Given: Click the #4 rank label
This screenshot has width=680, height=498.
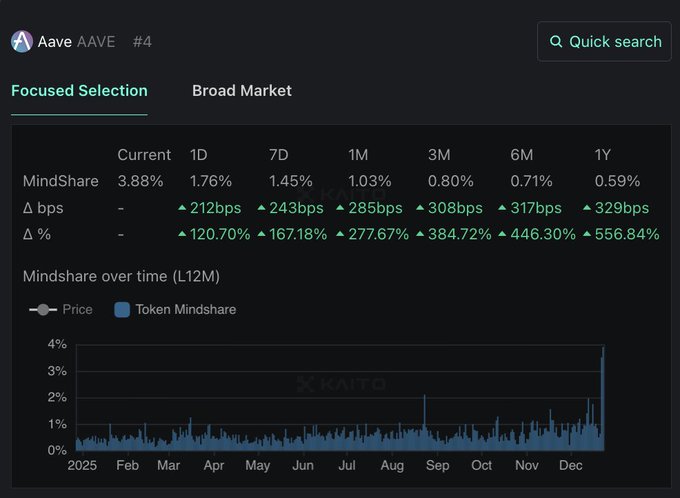Looking at the screenshot, I should (x=142, y=42).
